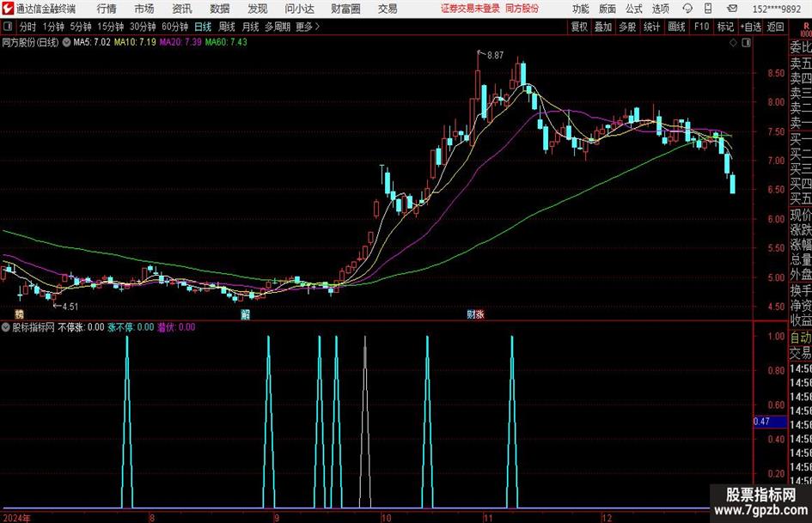812x523 pixels.
Task: Toggle the left sidebar panel icon
Action: pos(8,27)
